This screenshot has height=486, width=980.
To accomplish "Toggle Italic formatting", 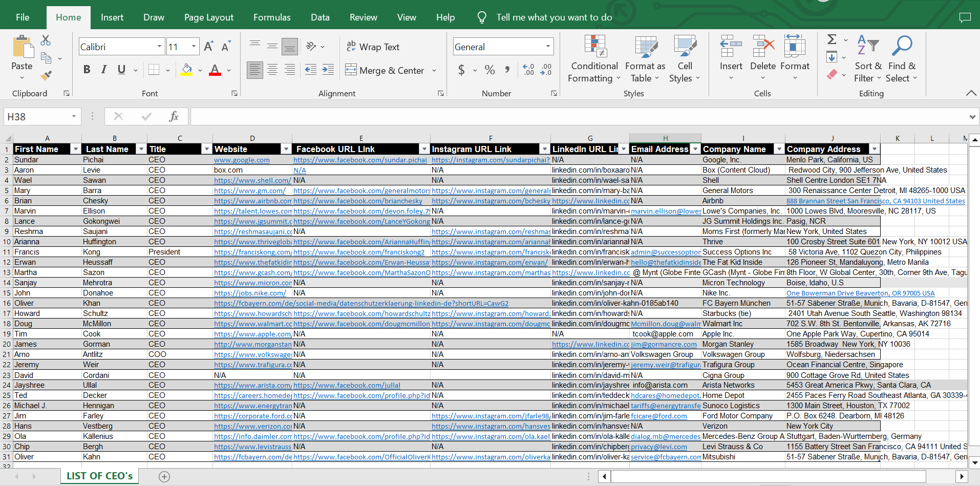I will click(104, 70).
